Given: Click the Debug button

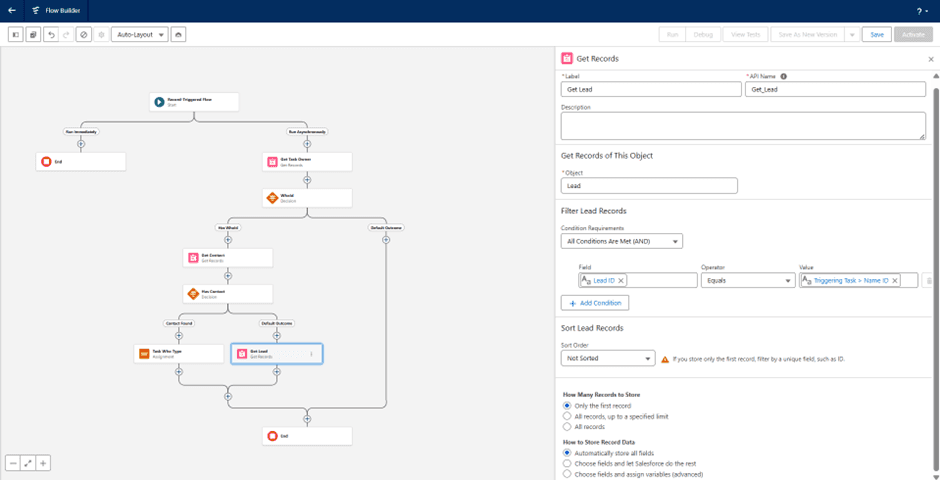Looking at the screenshot, I should (703, 35).
